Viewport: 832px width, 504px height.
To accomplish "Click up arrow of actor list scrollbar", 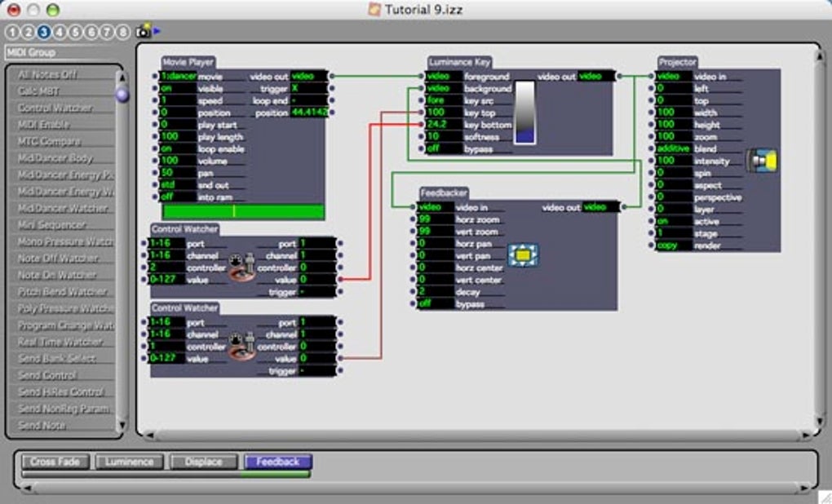I will 122,77.
